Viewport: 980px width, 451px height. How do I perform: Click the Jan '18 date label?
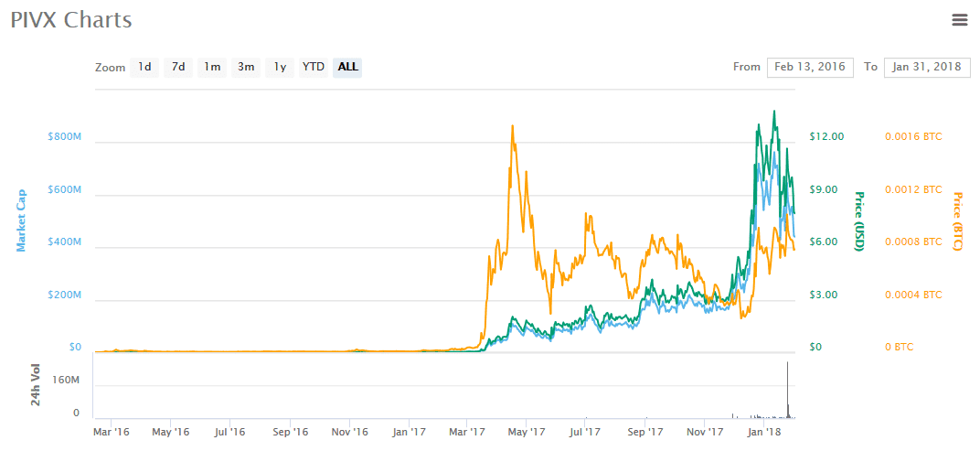[763, 432]
